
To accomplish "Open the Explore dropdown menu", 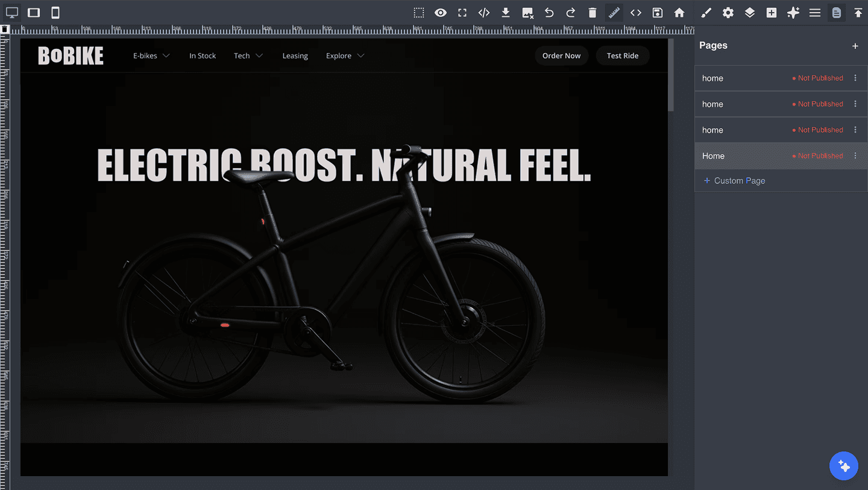I will click(x=344, y=55).
